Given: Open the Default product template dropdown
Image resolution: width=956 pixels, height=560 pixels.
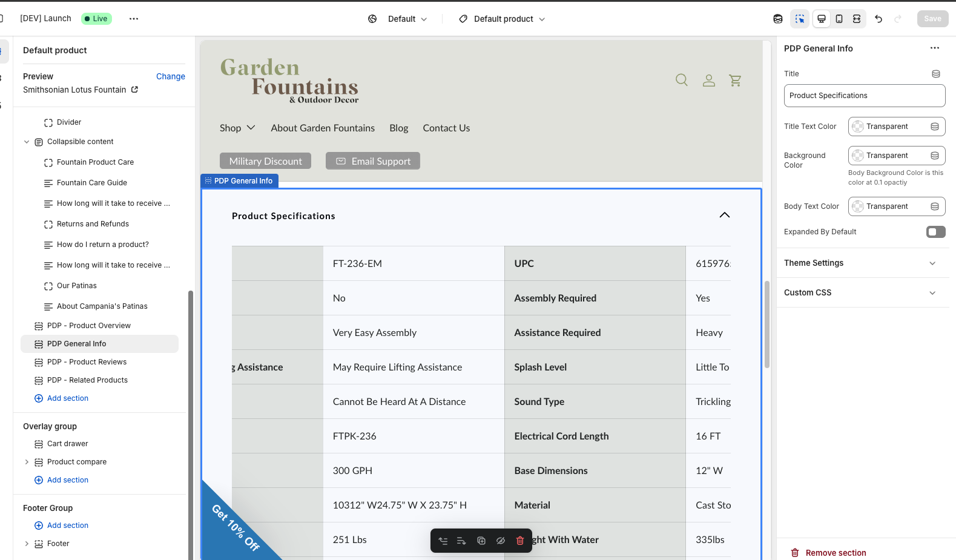Looking at the screenshot, I should [503, 19].
